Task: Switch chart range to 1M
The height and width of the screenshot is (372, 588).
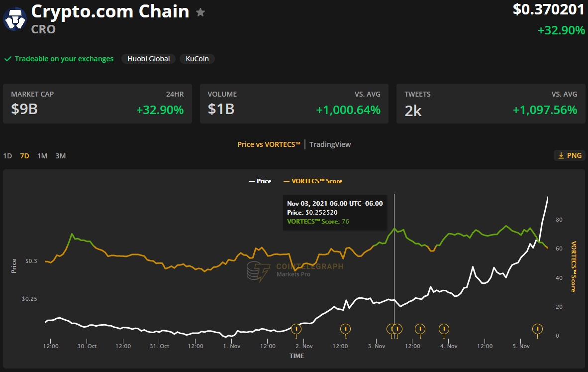Action: tap(42, 156)
